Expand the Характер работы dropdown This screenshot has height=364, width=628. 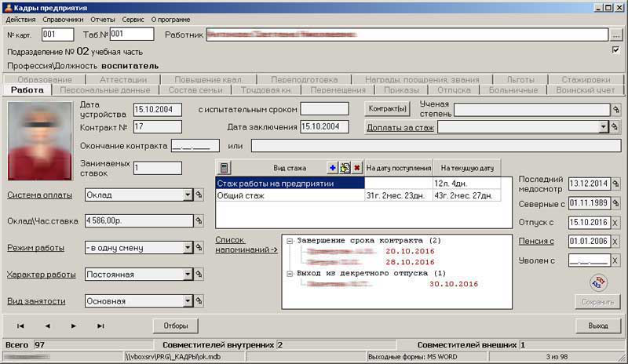point(188,275)
